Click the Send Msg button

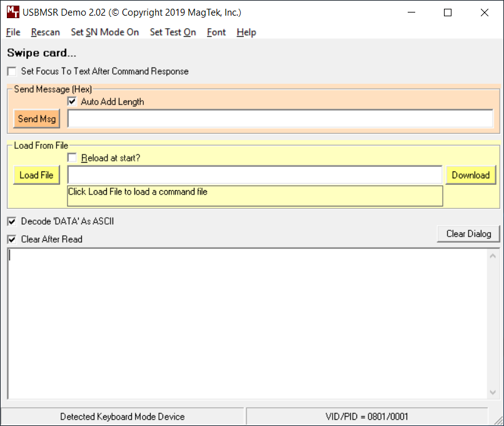[x=37, y=119]
